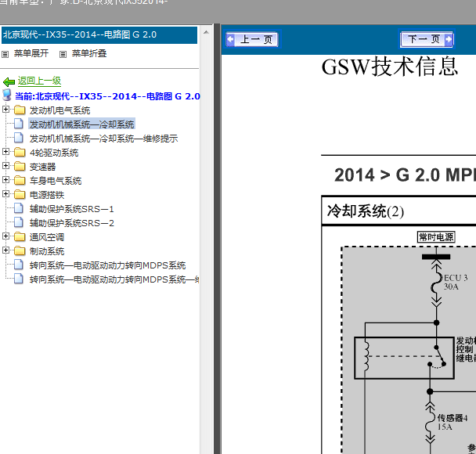476x454 pixels.
Task: Click the 菜单展开 list icon
Action: (x=5, y=54)
